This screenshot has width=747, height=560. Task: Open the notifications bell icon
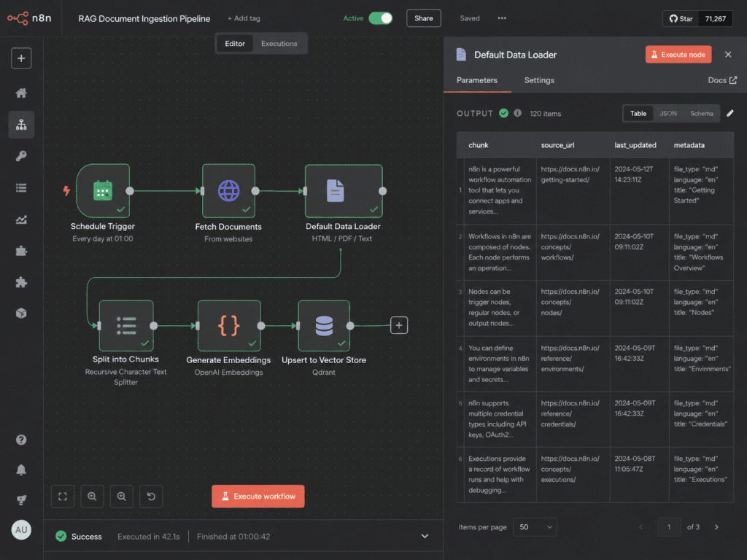coord(21,470)
